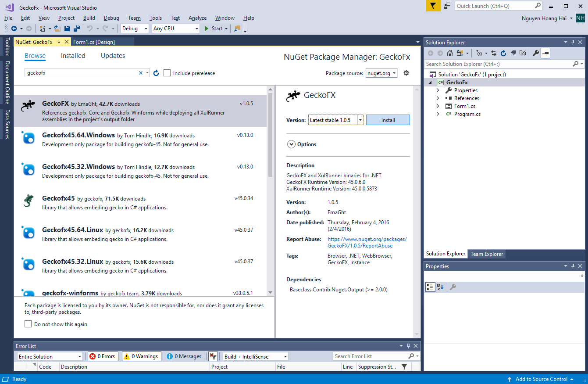Refresh the NuGet package search results
This screenshot has width=588, height=384.
(156, 73)
